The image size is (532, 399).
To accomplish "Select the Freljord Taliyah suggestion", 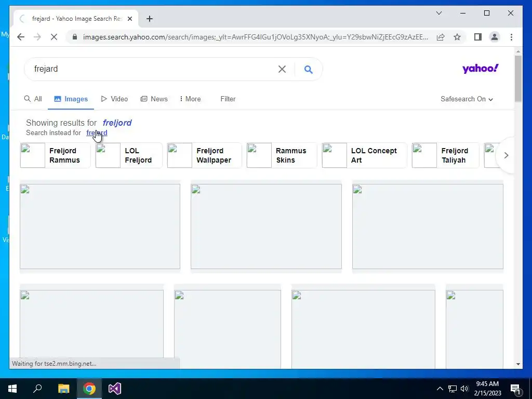I will coord(445,155).
